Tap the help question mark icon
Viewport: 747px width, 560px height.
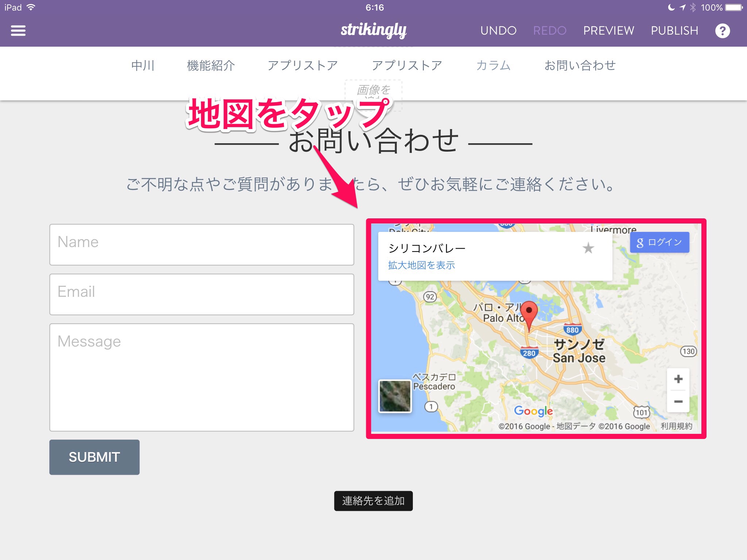coord(722,31)
